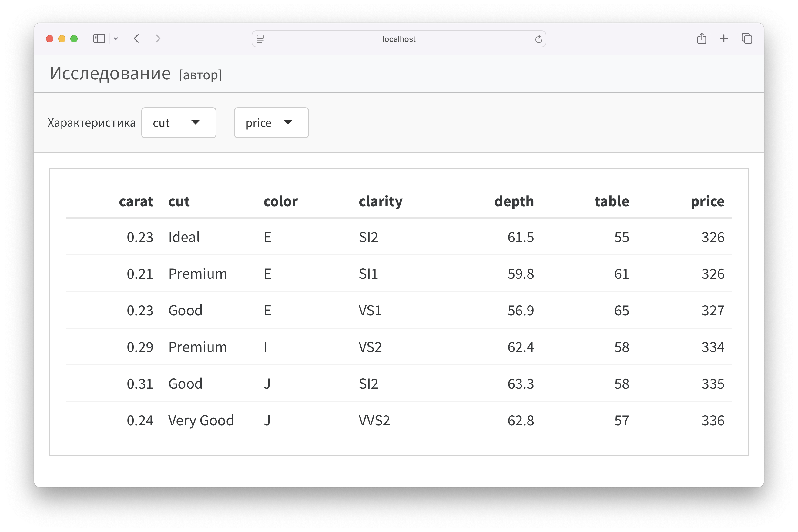Click the VVS2 clarity cell
This screenshot has width=798, height=532.
[x=374, y=421]
